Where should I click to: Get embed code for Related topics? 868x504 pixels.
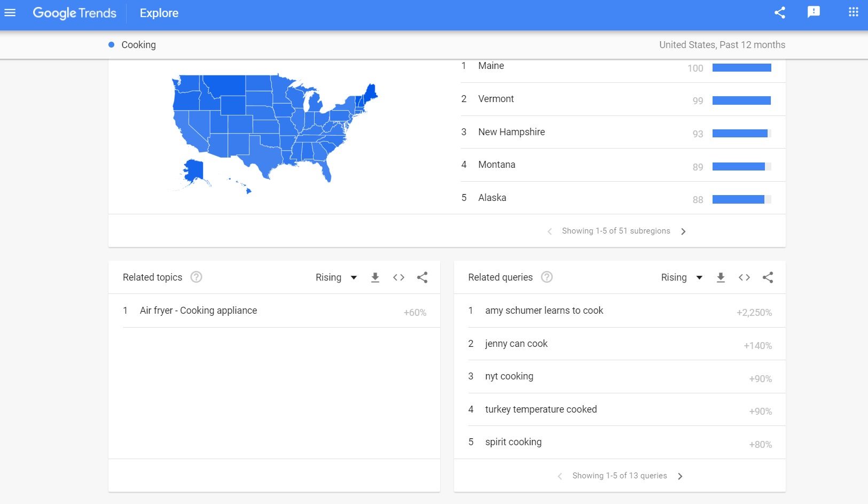(x=398, y=277)
